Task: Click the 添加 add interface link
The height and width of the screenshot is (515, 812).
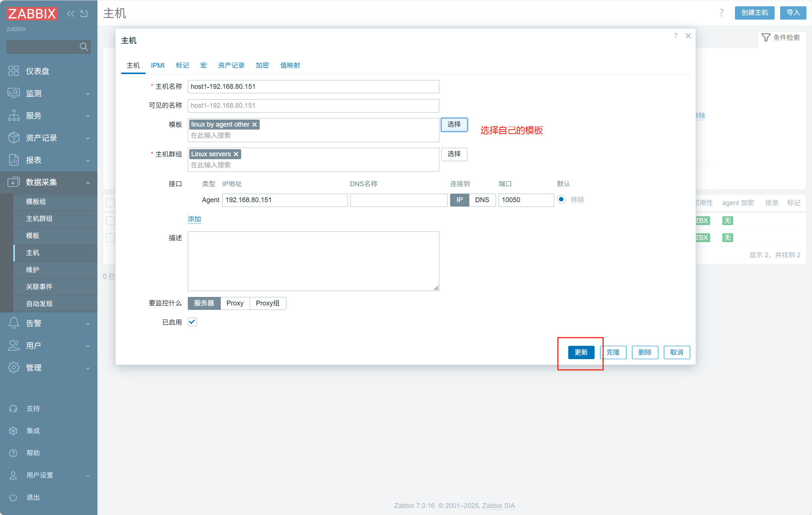Action: pos(194,219)
